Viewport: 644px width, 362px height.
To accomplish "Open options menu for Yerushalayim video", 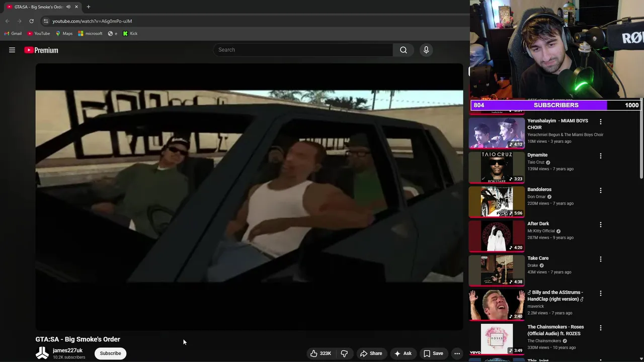I will point(600,122).
